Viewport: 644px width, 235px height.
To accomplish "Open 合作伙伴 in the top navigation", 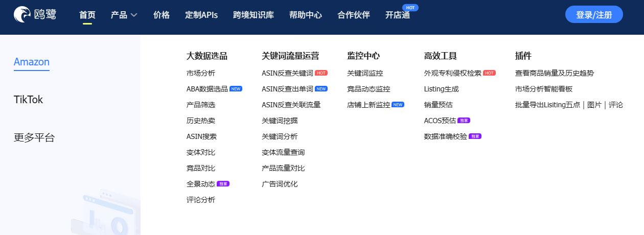I will tap(354, 15).
